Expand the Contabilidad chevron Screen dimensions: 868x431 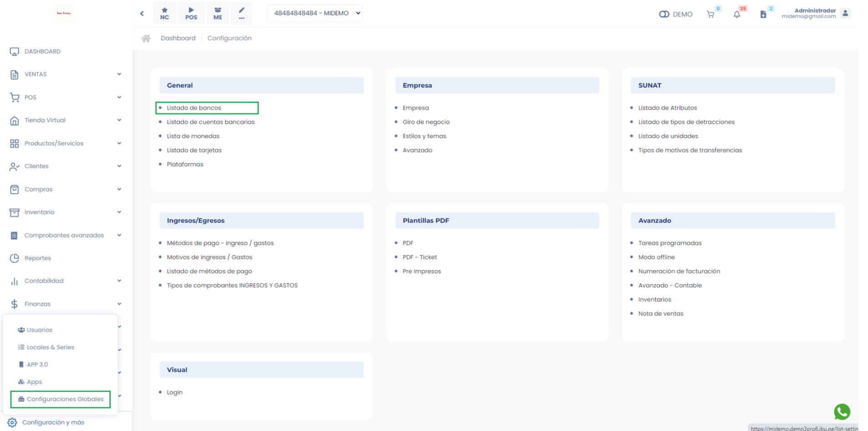(x=119, y=281)
